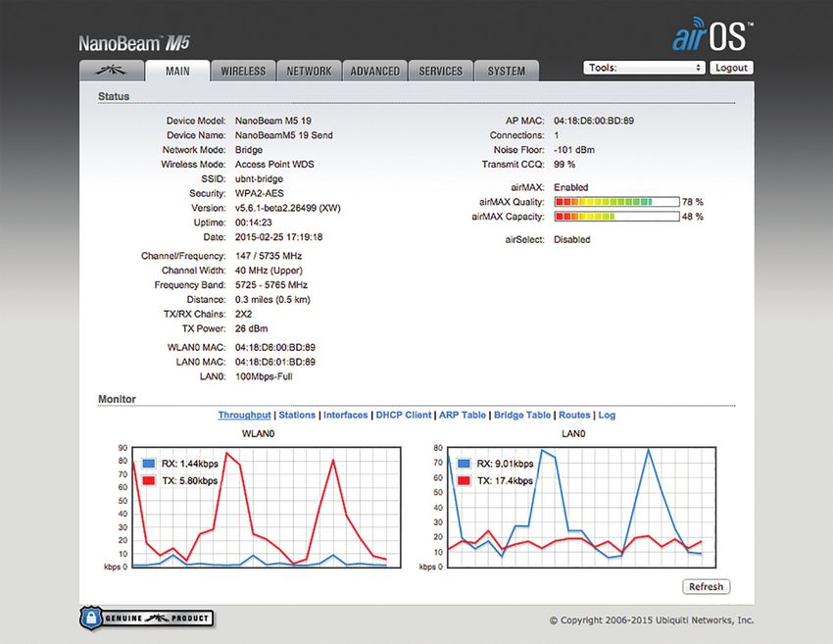Click the LAN0 throughput graph
This screenshot has width=833, height=644.
(581, 508)
